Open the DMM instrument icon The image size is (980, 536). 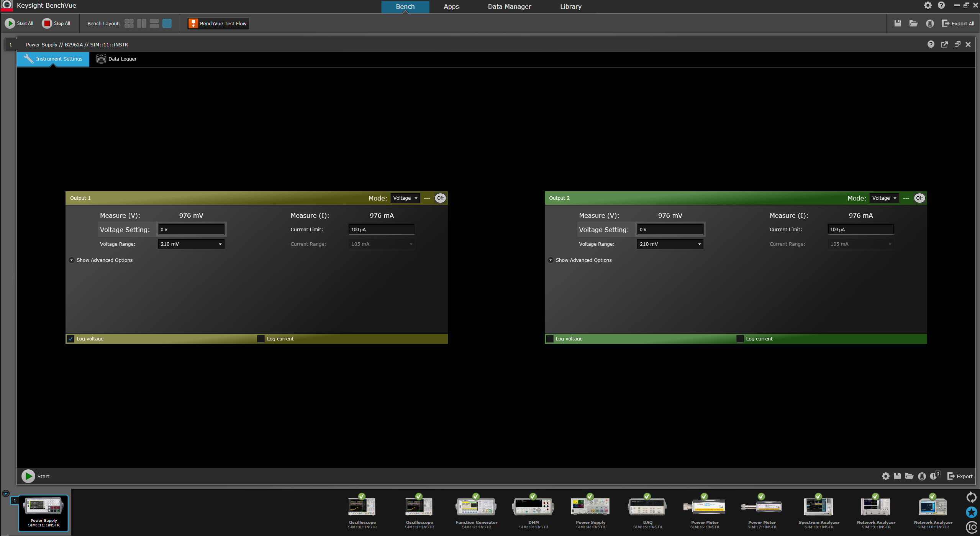(533, 508)
